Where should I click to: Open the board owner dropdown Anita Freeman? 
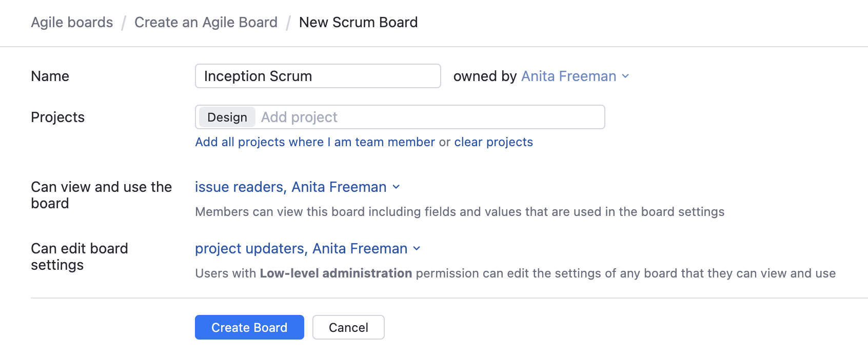(x=568, y=76)
